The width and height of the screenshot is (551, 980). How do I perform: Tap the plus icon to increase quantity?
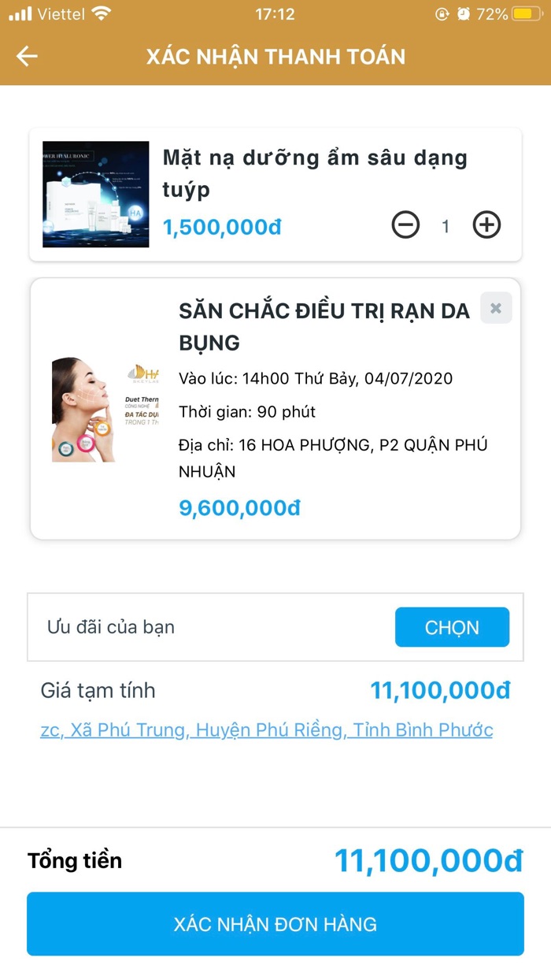(486, 225)
